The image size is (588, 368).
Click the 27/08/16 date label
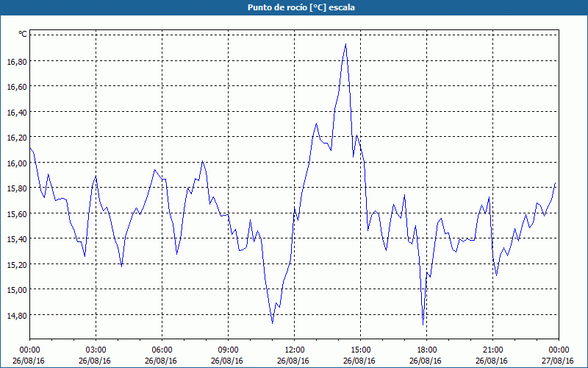pyautogui.click(x=558, y=361)
